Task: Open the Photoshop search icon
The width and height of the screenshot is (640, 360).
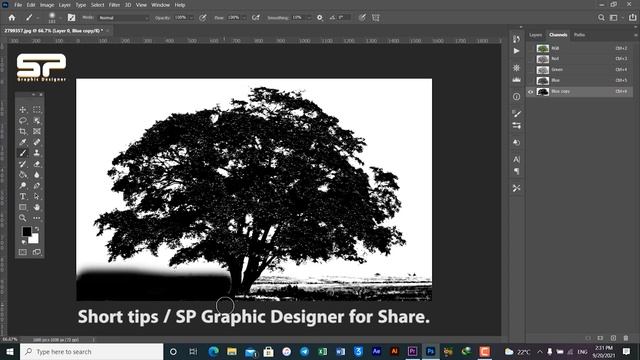Action: [x=601, y=18]
